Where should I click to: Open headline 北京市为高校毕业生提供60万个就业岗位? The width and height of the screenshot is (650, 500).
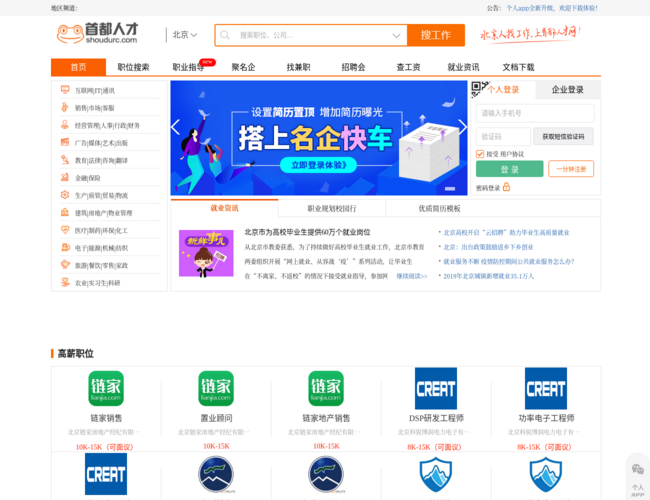pos(307,232)
